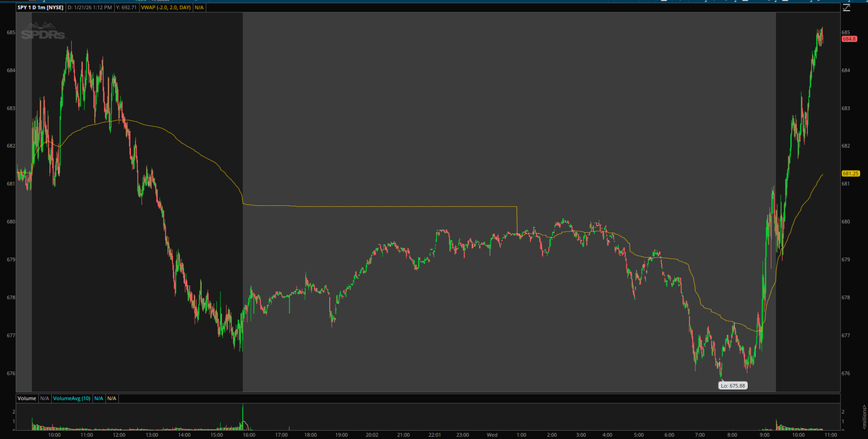This screenshot has height=439, width=868.
Task: Click the 16:00 label on the time axis
Action: [x=249, y=435]
